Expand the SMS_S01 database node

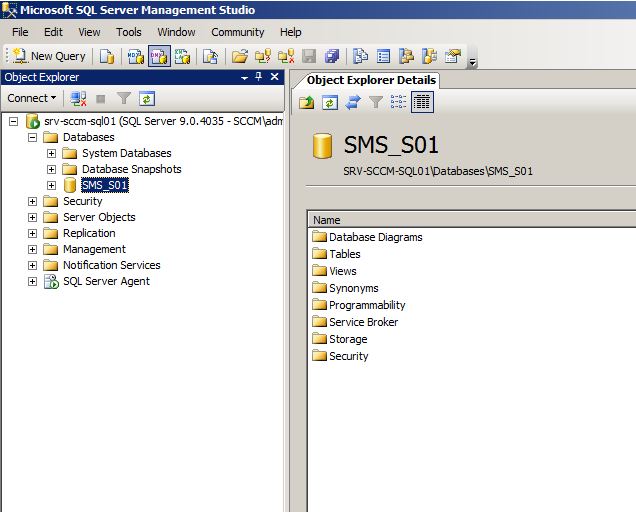point(52,185)
